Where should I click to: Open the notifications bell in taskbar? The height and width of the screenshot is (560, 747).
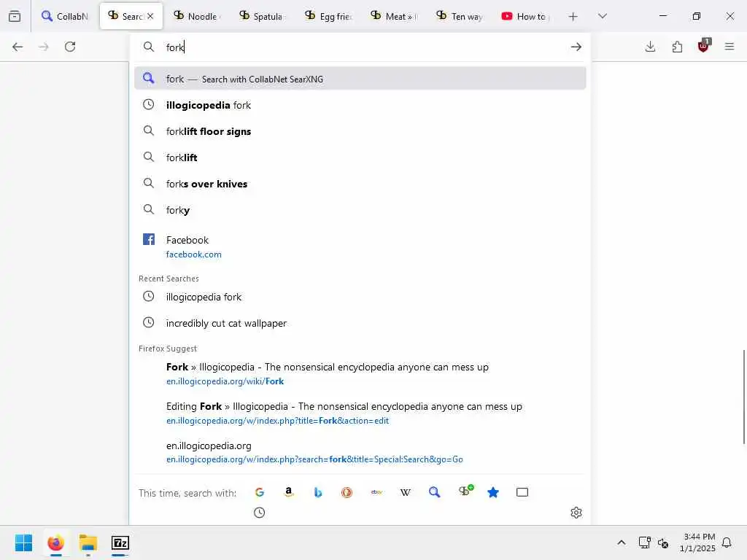(x=727, y=542)
